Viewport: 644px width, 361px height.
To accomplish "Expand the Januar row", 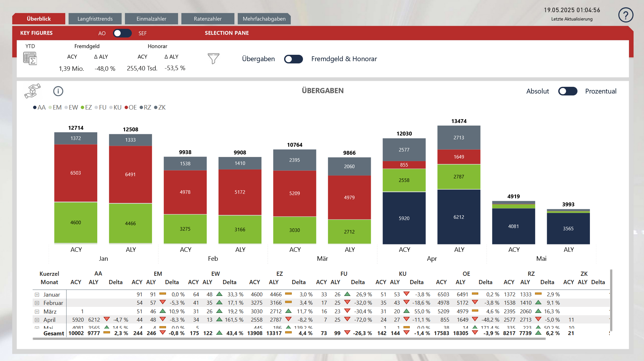I will tap(37, 295).
